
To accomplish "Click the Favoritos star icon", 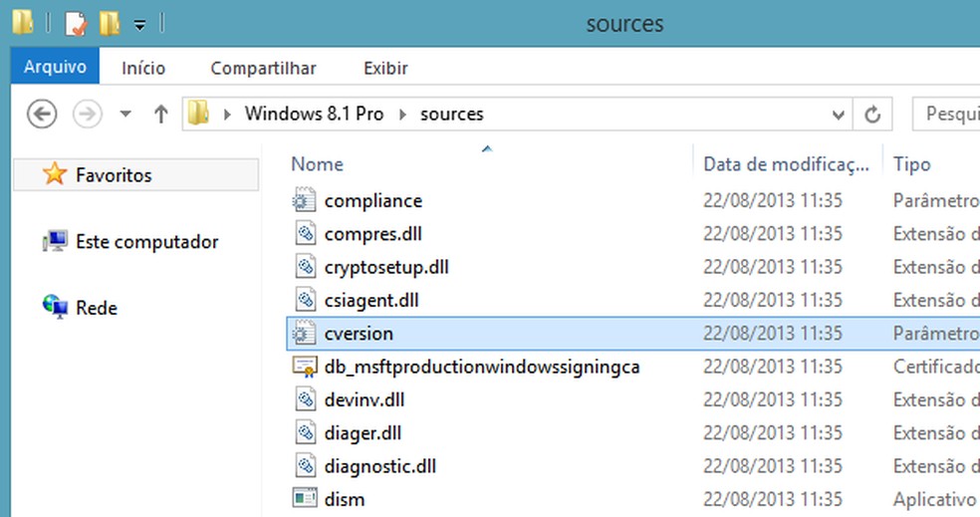I will click(x=55, y=175).
